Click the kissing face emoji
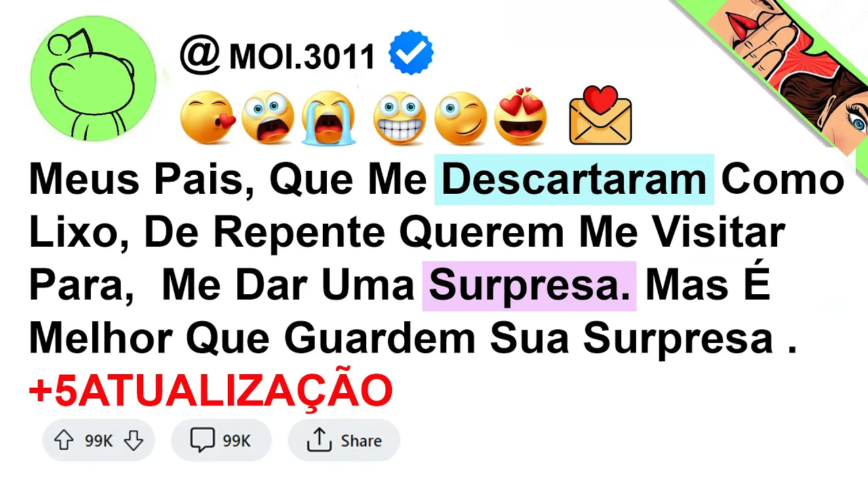Screen dimensions: 868x488 click(x=207, y=119)
